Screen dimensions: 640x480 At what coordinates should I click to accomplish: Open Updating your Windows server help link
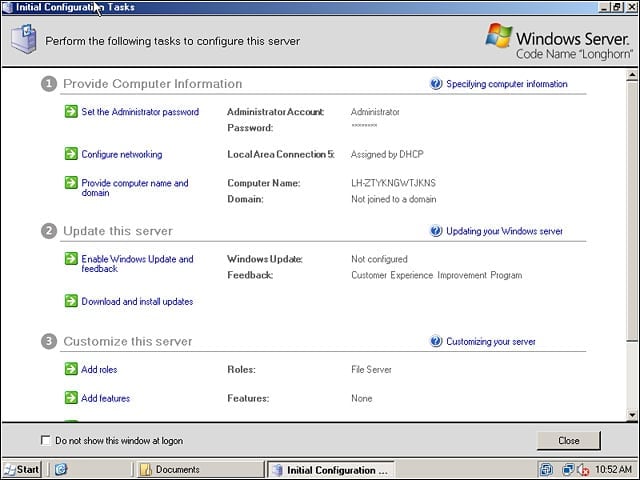pos(504,231)
